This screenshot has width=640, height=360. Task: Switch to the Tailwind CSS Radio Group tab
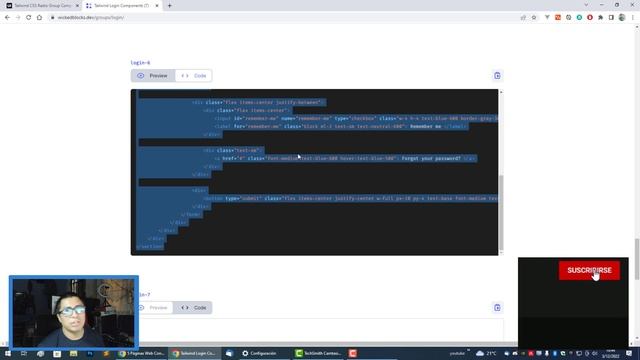(41, 6)
